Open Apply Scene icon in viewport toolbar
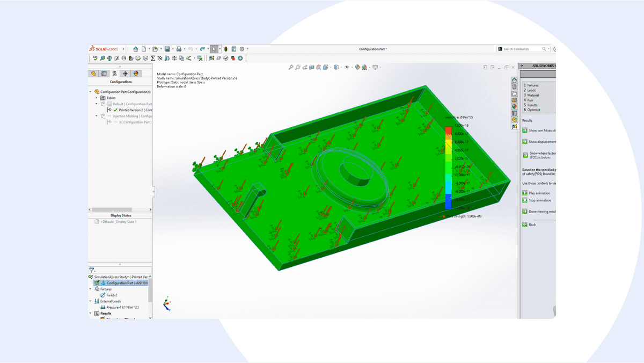644x363 pixels. click(x=364, y=67)
